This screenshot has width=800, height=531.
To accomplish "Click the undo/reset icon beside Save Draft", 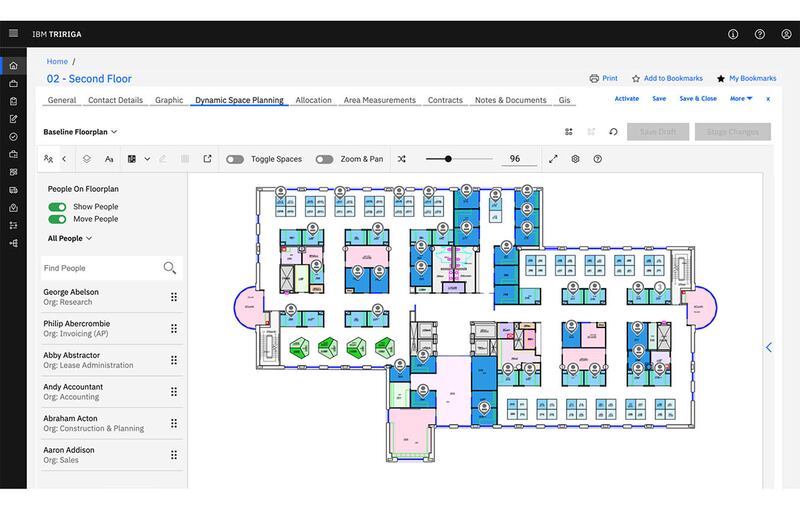I will coord(612,131).
